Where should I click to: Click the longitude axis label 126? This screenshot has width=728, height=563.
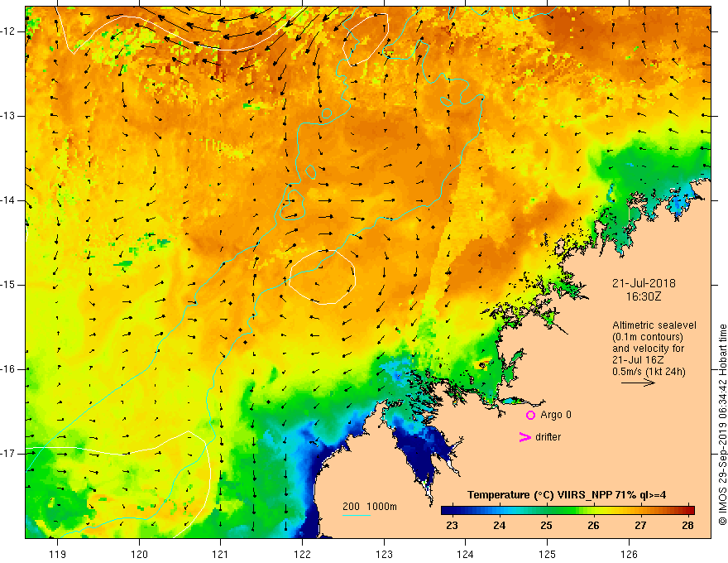[629, 554]
